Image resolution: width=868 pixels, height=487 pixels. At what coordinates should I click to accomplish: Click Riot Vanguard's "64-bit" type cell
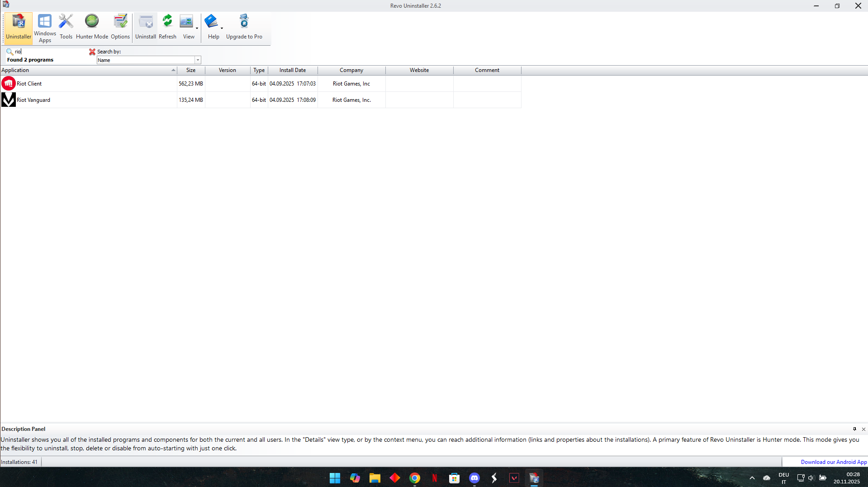[x=259, y=100]
